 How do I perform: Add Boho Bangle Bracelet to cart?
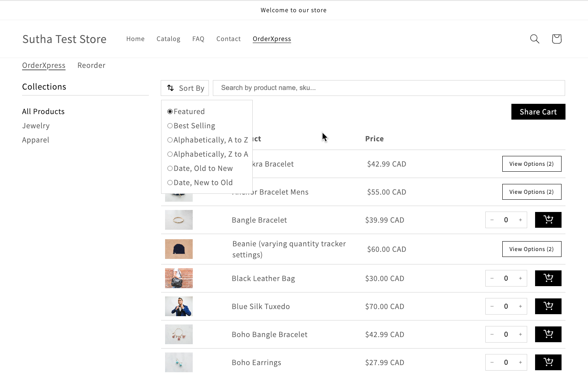548,334
